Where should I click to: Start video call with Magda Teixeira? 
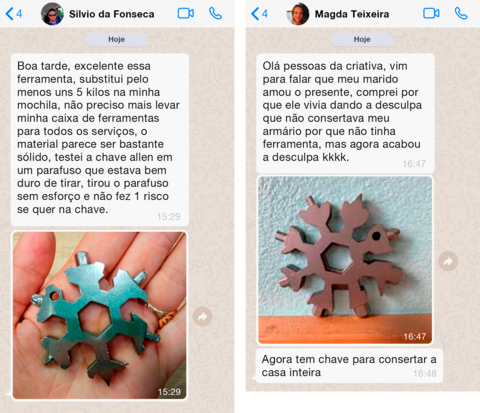pos(431,14)
